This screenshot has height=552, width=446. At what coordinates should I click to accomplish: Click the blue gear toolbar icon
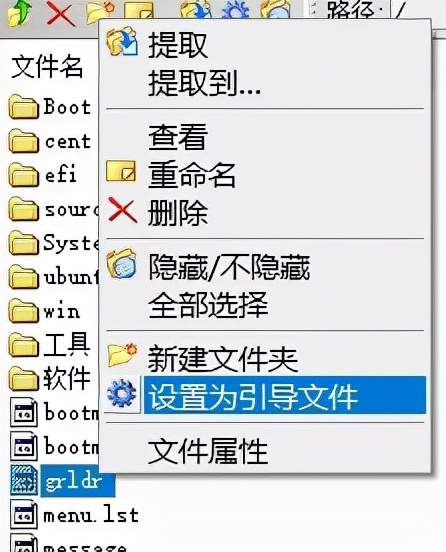tap(236, 10)
